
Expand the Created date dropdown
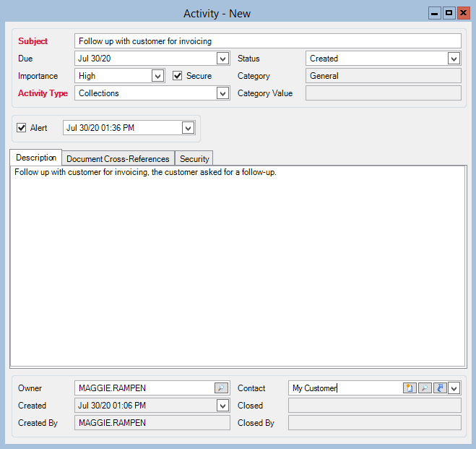pyautogui.click(x=222, y=406)
